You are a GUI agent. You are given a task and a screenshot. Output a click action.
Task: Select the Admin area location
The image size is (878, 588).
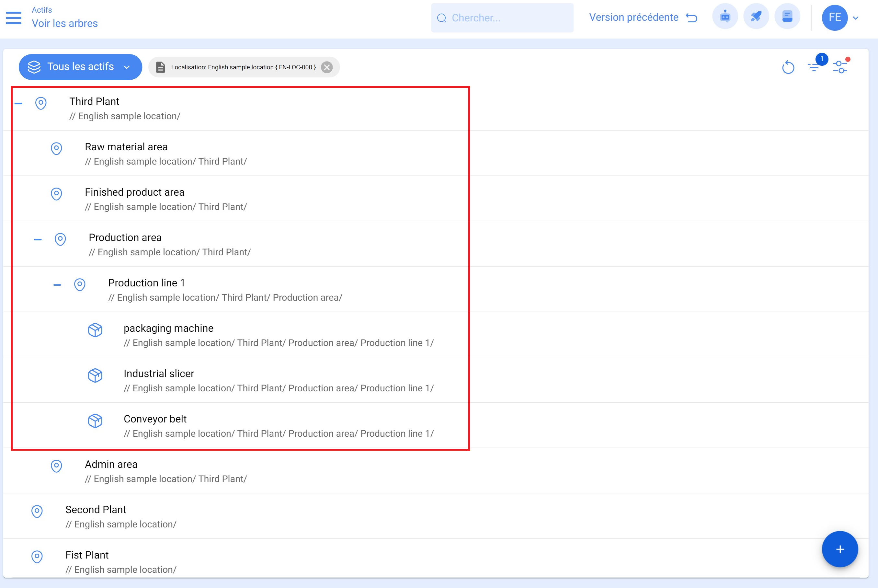(111, 464)
